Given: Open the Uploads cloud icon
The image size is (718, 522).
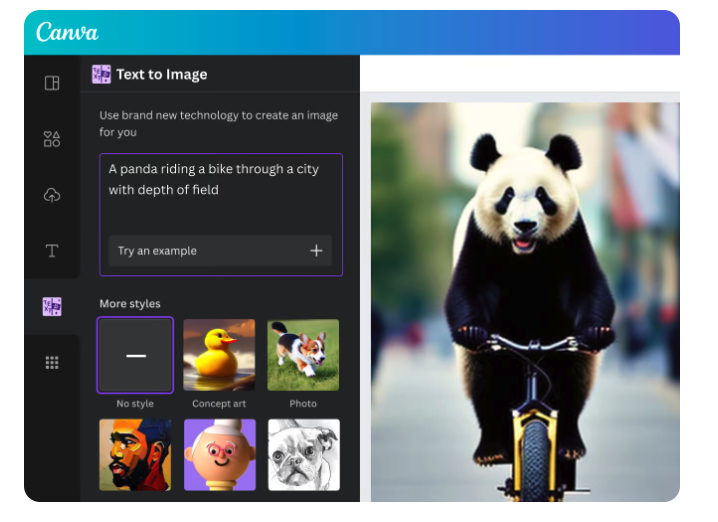Looking at the screenshot, I should tap(52, 195).
